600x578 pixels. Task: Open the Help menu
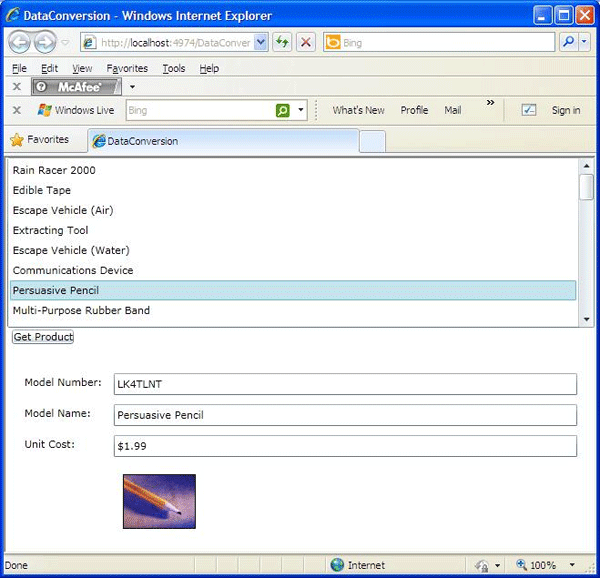pos(209,68)
